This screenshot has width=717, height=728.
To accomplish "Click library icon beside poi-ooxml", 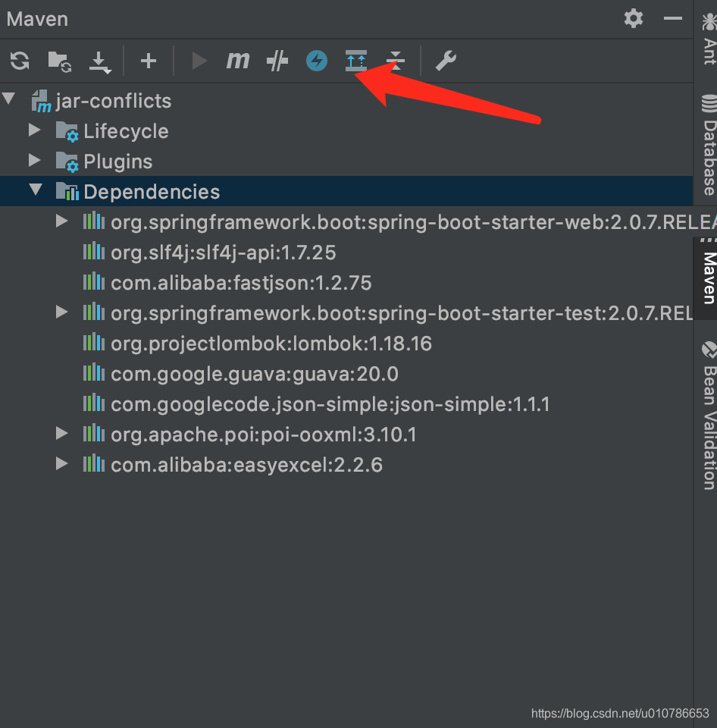I will pos(94,433).
